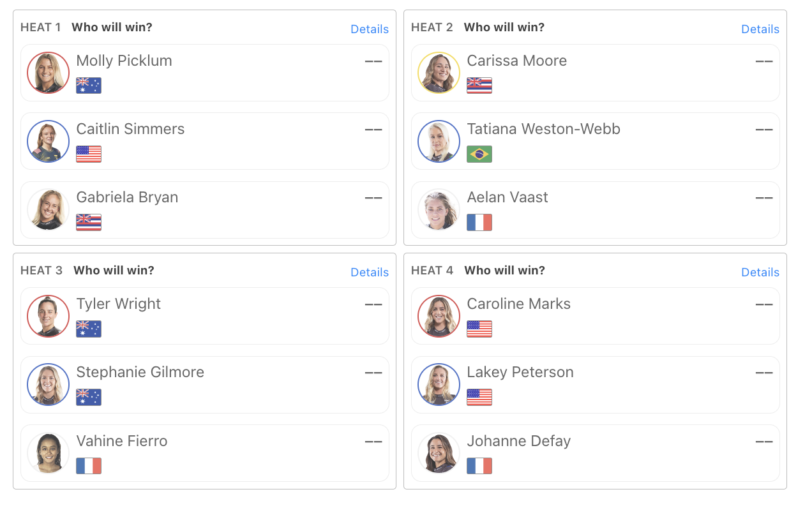Click Johanne Defay's name
The image size is (812, 508).
(x=518, y=441)
